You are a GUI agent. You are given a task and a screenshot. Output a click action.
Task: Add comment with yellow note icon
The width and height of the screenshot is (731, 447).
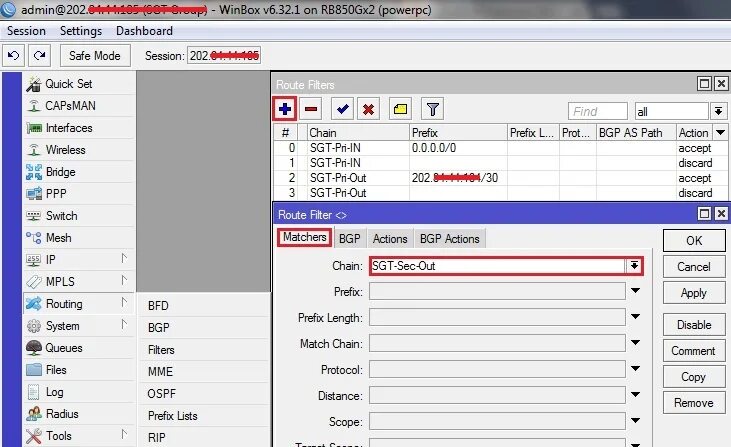coord(400,109)
